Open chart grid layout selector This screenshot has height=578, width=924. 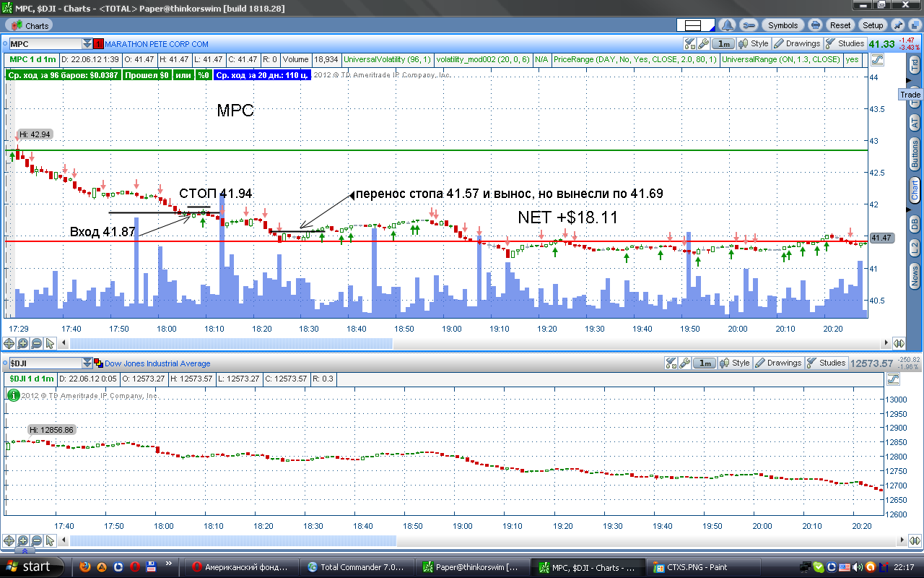click(x=696, y=25)
